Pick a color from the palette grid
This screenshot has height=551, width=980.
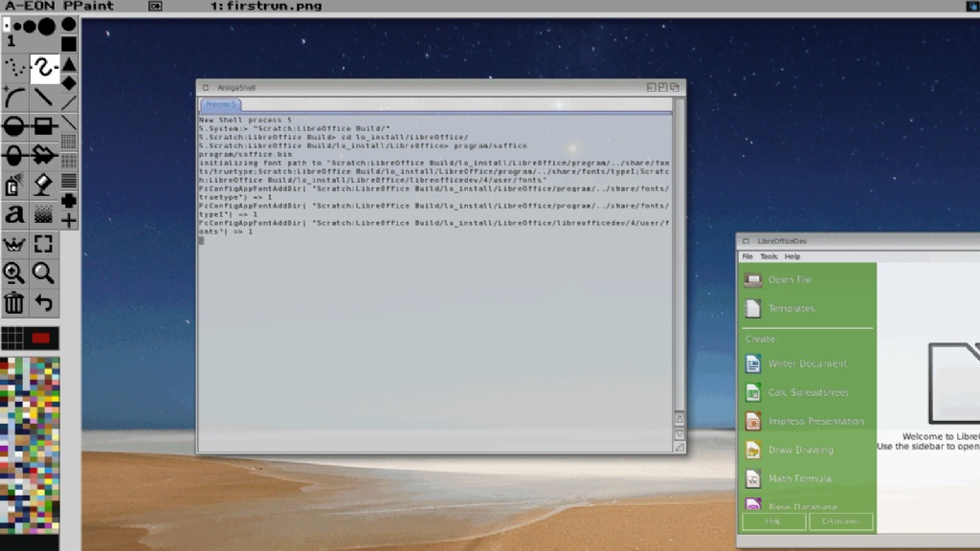[x=30, y=445]
